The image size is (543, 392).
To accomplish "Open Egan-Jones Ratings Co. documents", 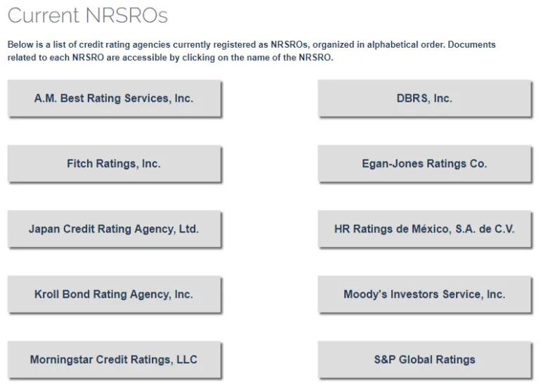I will coord(424,164).
